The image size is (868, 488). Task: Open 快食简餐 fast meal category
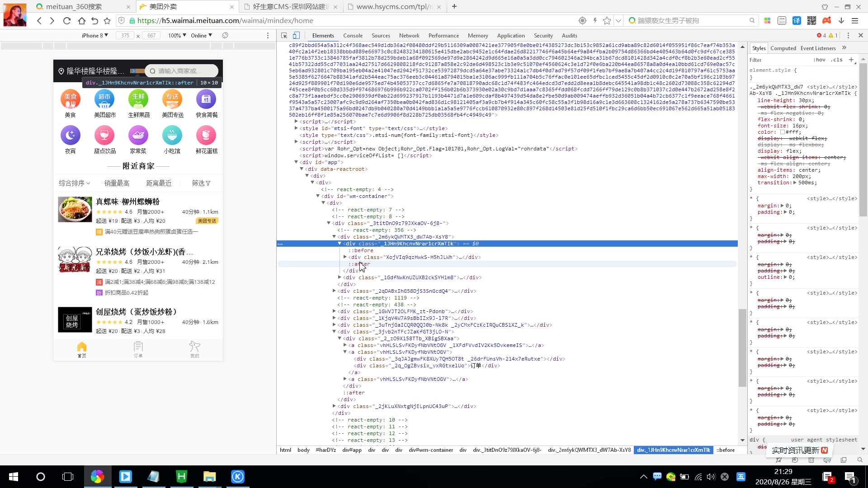[206, 103]
